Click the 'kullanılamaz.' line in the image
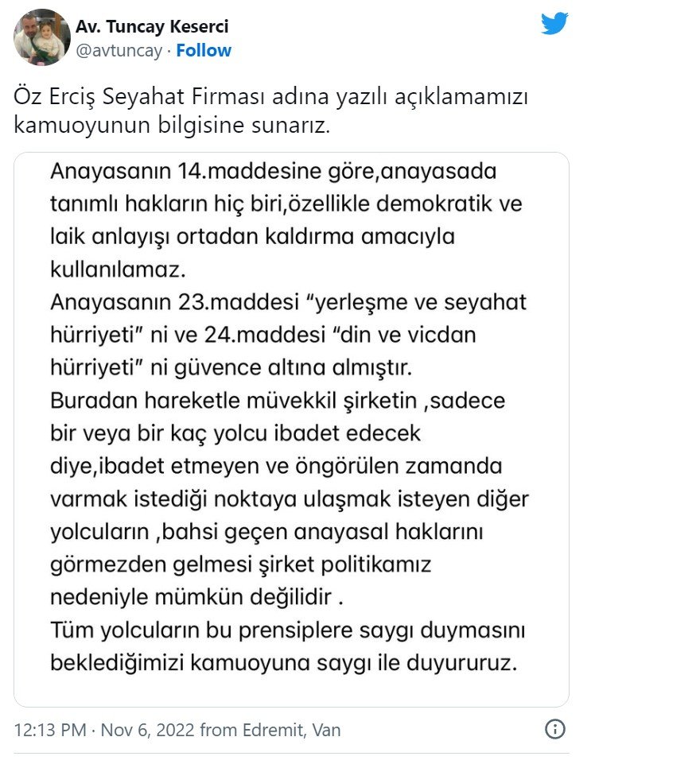 point(117,269)
